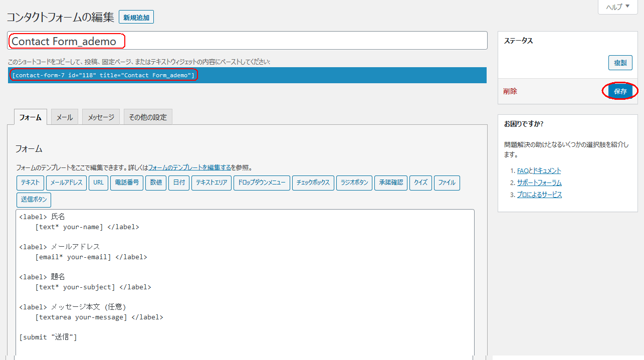Image resolution: width=644 pixels, height=360 pixels.
Task: Insert a 送信ボタン form tag
Action: tap(34, 199)
